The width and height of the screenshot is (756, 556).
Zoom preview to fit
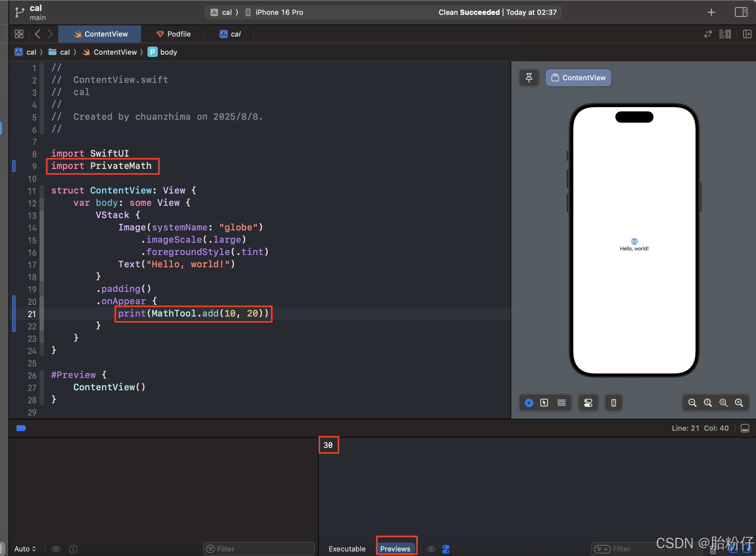click(x=723, y=403)
